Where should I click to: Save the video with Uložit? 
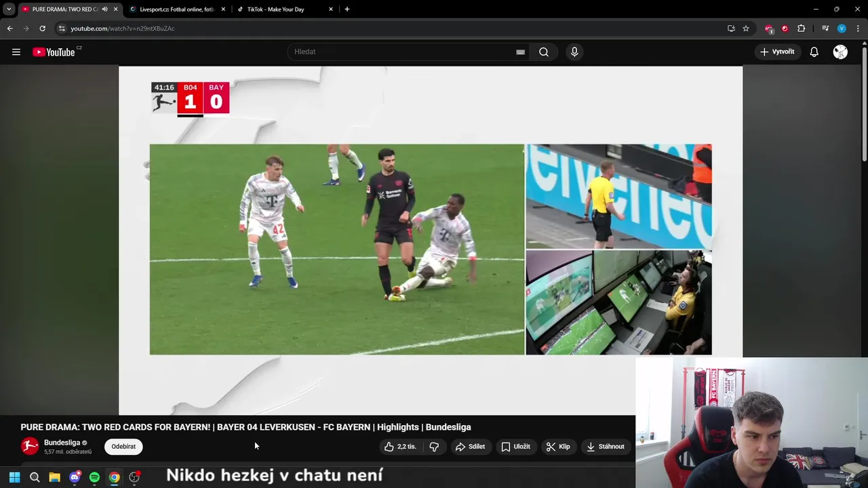[515, 447]
